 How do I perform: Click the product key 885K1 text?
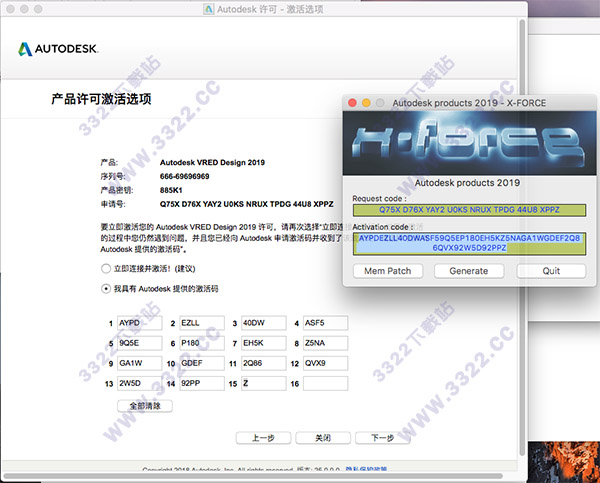[x=171, y=190]
